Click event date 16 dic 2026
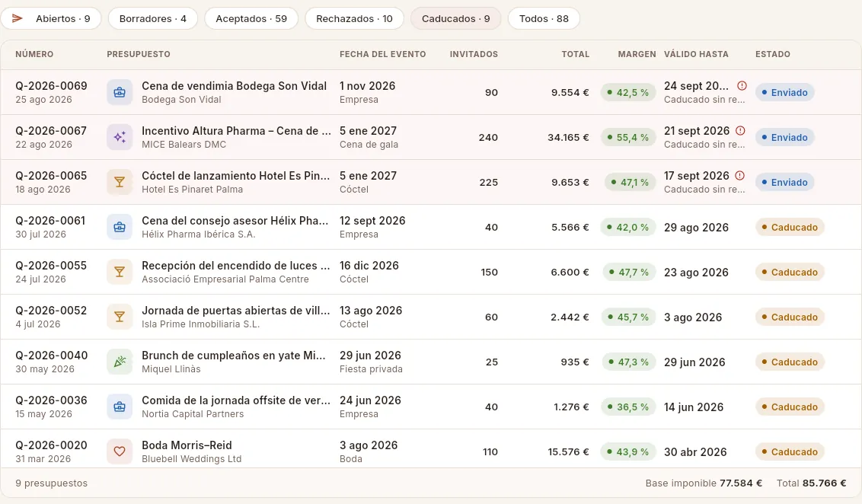The height and width of the screenshot is (504, 862). 369,266
